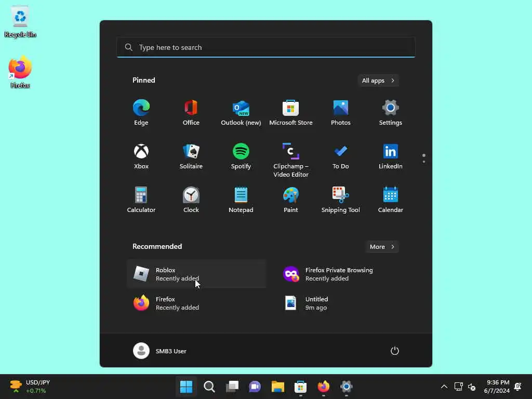Open Solitaire game
Viewport: 532px width, 399px height.
[x=191, y=156]
